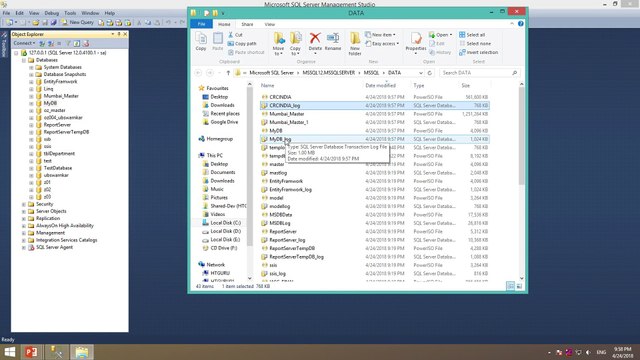Screen dimensions: 640x360
Task: Open the Copy to ribbon button
Action: (x=296, y=43)
